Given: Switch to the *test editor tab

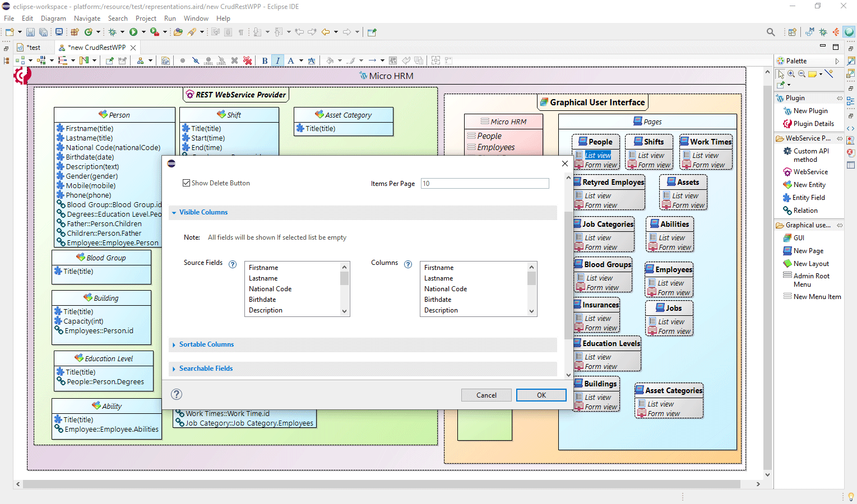Looking at the screenshot, I should coord(34,48).
